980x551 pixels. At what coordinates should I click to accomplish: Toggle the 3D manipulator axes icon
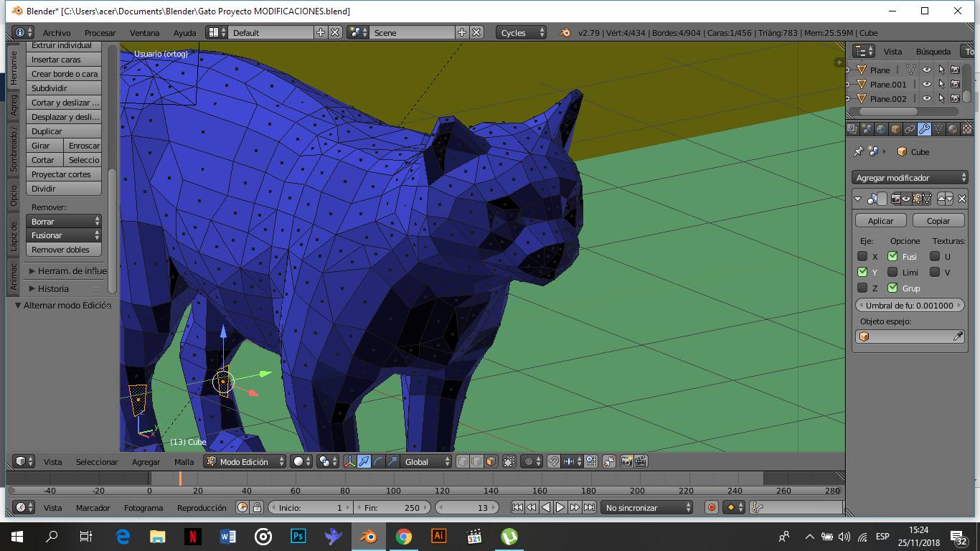pos(349,461)
